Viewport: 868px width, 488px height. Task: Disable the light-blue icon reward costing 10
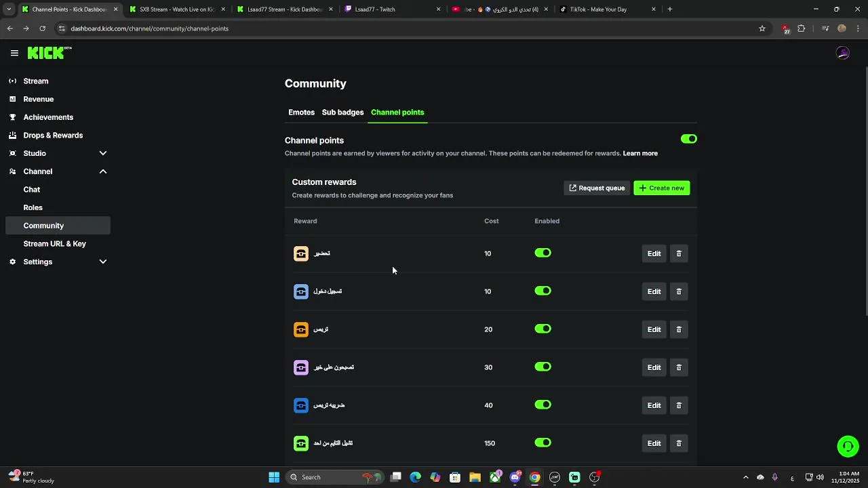[542, 291]
